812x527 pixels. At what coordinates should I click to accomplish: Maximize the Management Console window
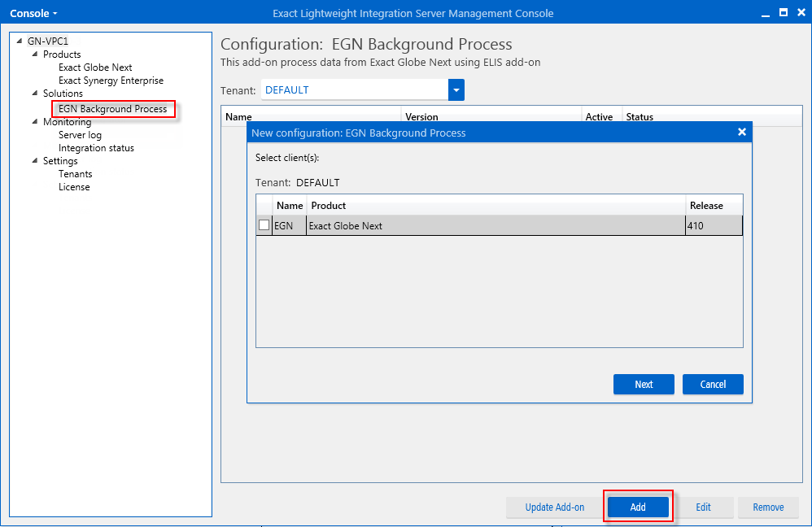pyautogui.click(x=784, y=12)
